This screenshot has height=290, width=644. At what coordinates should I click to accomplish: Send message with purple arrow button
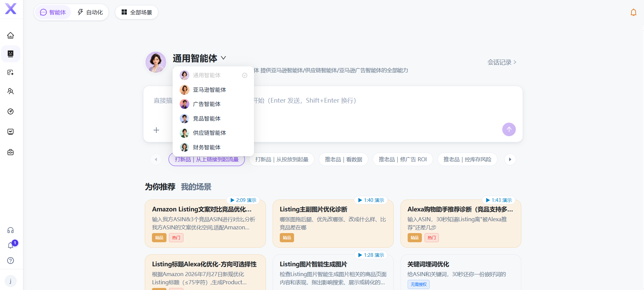click(509, 129)
